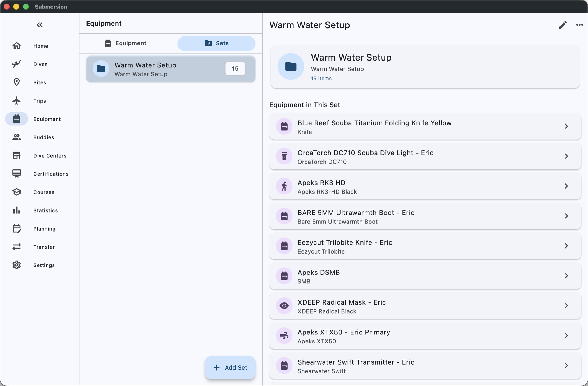Click backpack icon for Shearwater Swift Transmitter
This screenshot has height=386, width=588.
click(284, 365)
